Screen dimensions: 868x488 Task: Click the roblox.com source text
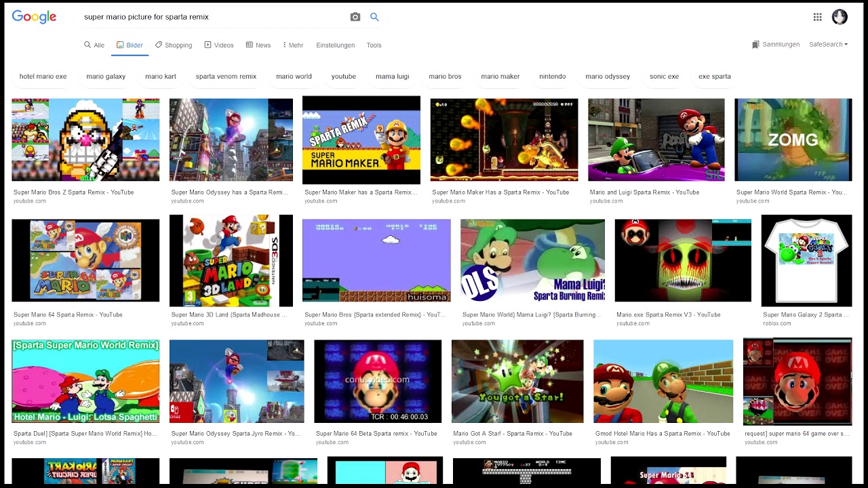click(x=777, y=323)
